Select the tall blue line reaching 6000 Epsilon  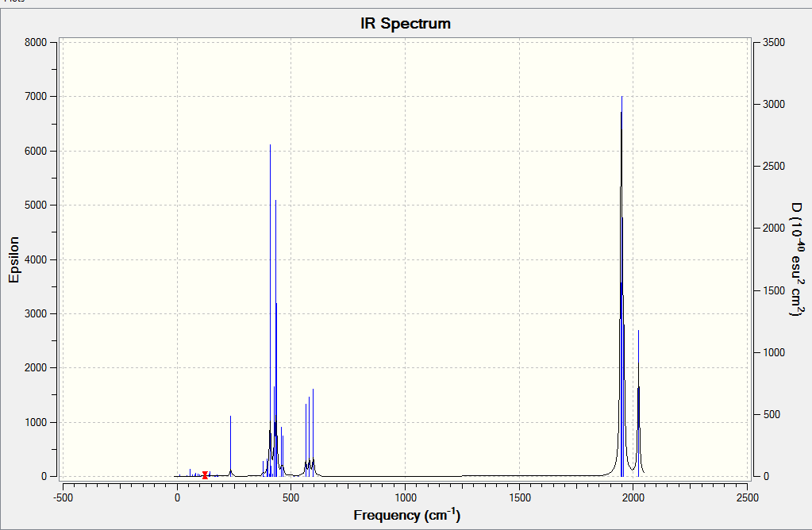pos(270,310)
